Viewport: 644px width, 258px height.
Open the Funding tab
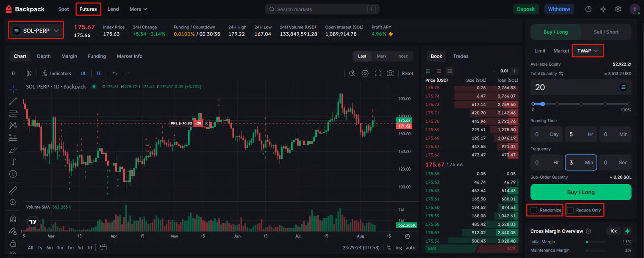pos(97,56)
